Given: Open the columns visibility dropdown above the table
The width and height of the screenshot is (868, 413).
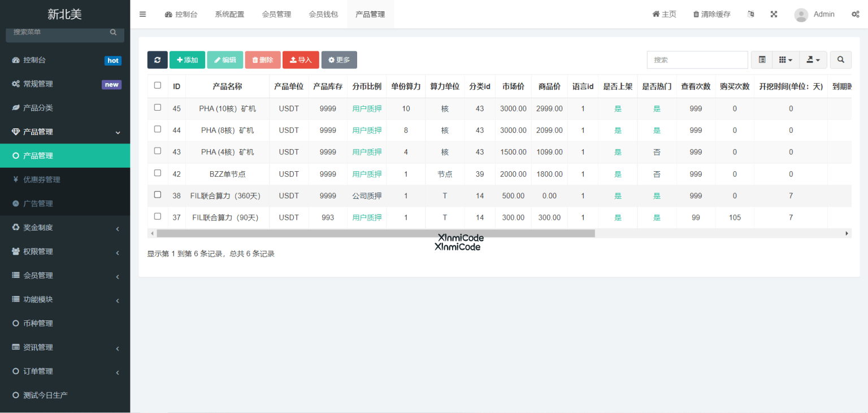Looking at the screenshot, I should coord(785,59).
